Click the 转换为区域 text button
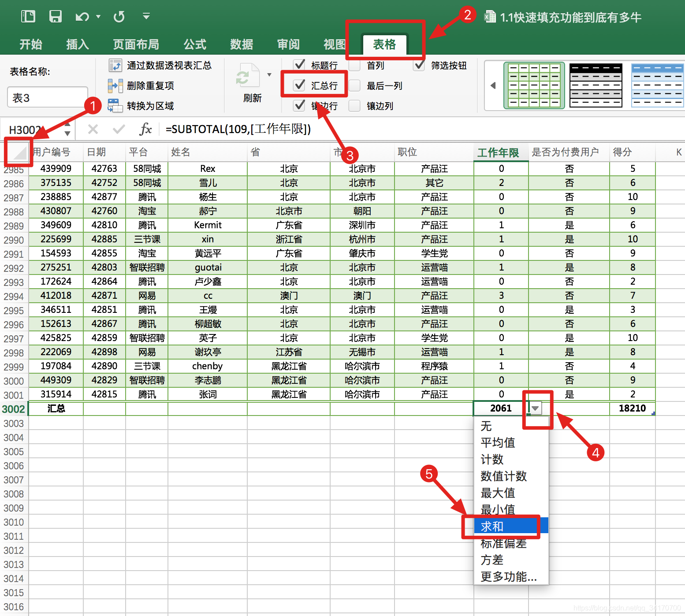 (x=150, y=106)
